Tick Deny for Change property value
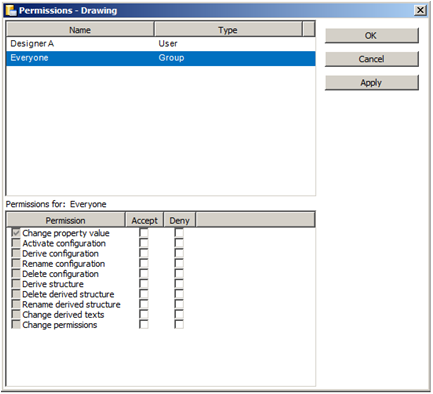Image resolution: width=433 pixels, height=394 pixels. [x=179, y=232]
